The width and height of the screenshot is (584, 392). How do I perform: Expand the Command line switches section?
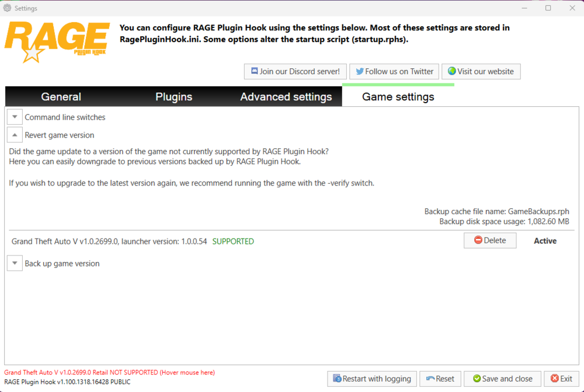coord(15,117)
